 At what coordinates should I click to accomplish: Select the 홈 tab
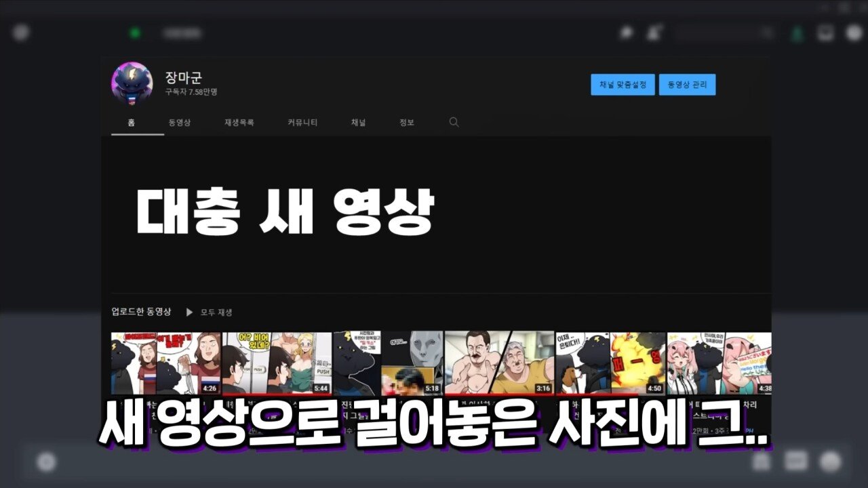pyautogui.click(x=131, y=123)
